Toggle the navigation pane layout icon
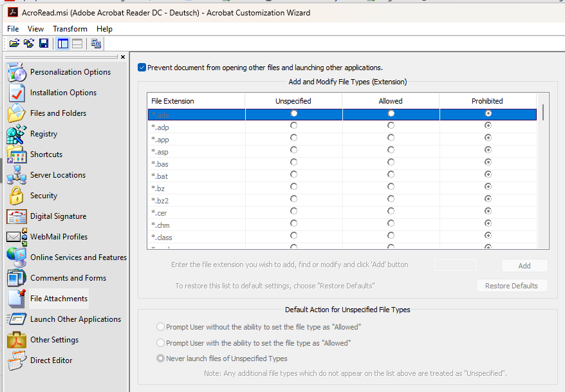The width and height of the screenshot is (565, 392). pos(63,43)
